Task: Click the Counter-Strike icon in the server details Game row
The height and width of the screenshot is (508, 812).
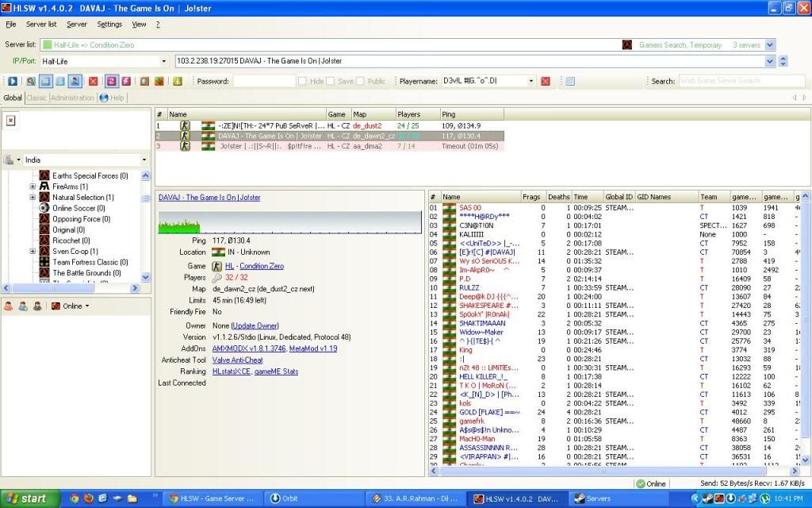Action: click(x=217, y=266)
